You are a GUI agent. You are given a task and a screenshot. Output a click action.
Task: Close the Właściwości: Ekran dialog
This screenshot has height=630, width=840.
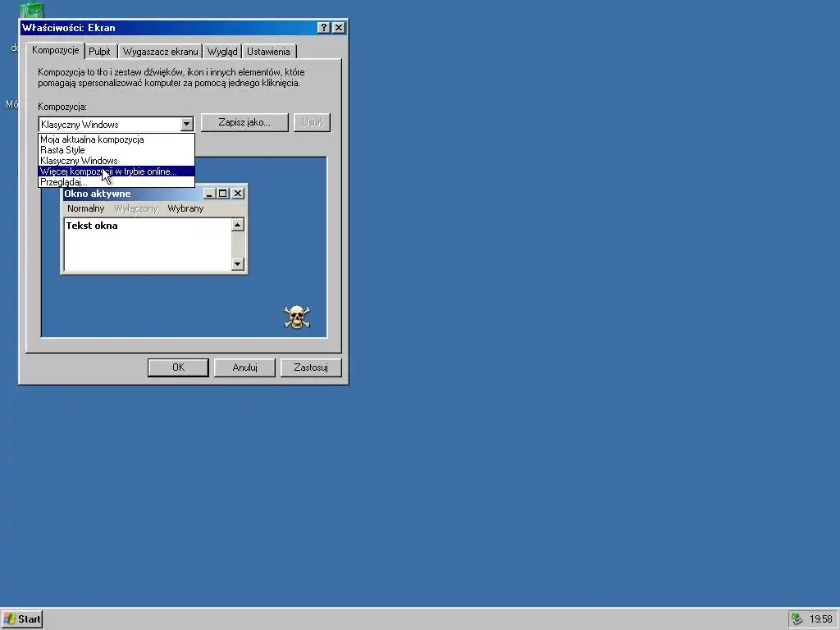click(339, 28)
